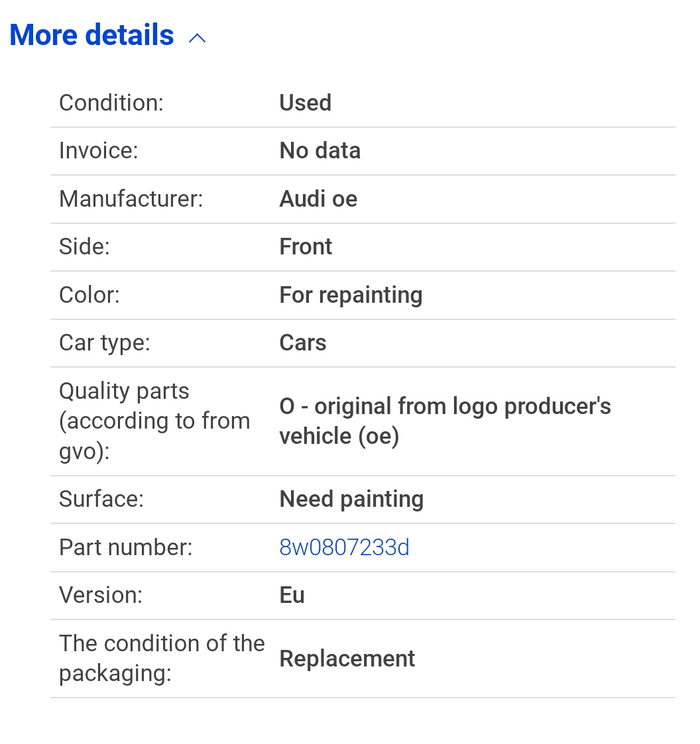Click the Condition label
This screenshot has width=700, height=744.
point(111,103)
